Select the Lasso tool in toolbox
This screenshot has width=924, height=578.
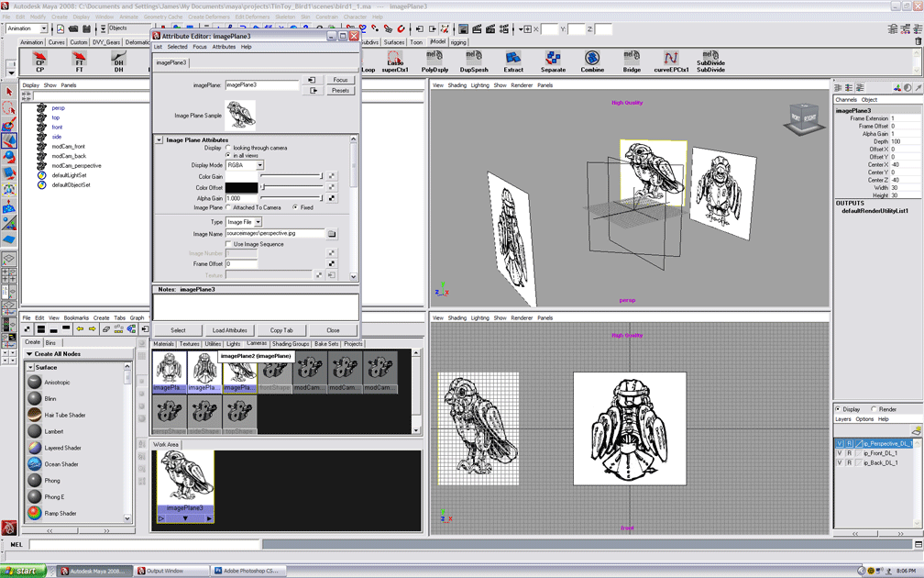[x=9, y=108]
